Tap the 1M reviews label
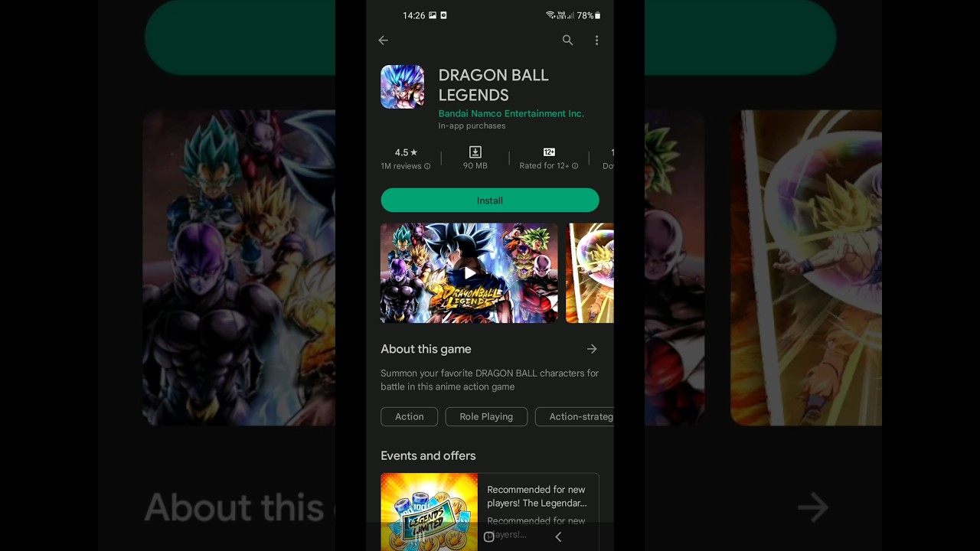The width and height of the screenshot is (980, 551). click(401, 166)
